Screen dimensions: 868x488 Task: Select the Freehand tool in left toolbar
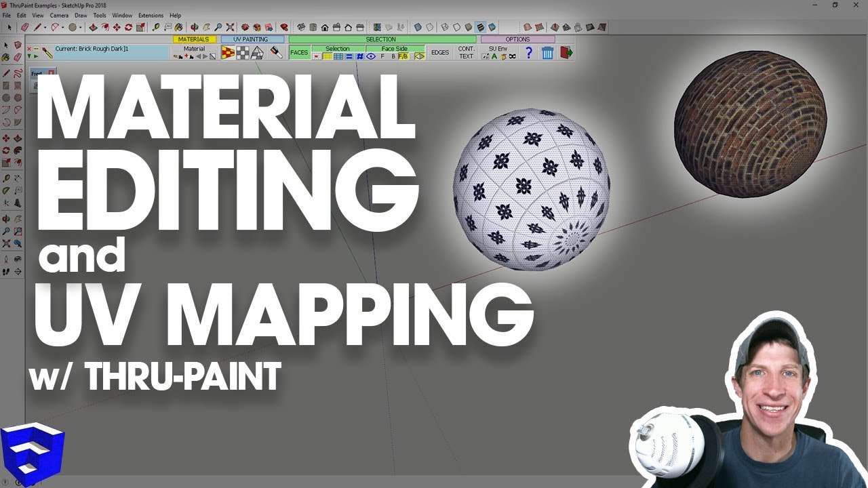coord(18,73)
